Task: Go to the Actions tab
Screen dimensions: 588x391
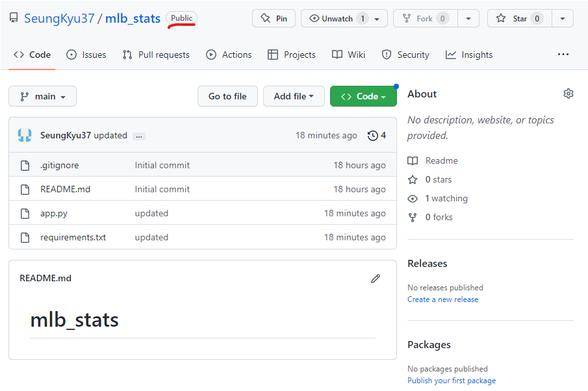Action: (x=229, y=55)
